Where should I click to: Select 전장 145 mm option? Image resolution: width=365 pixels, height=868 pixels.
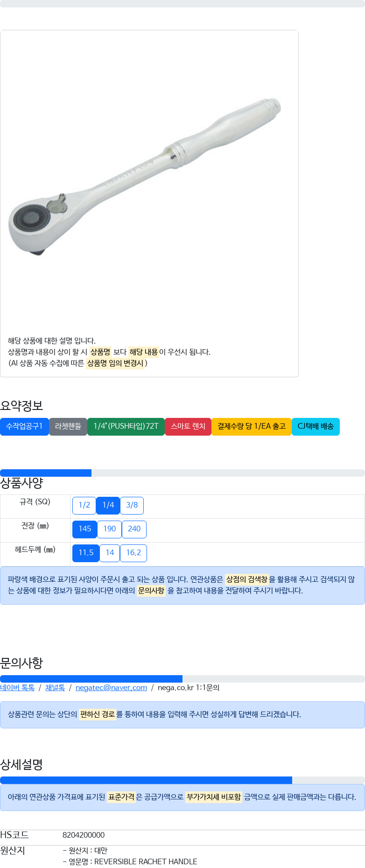coord(85,529)
